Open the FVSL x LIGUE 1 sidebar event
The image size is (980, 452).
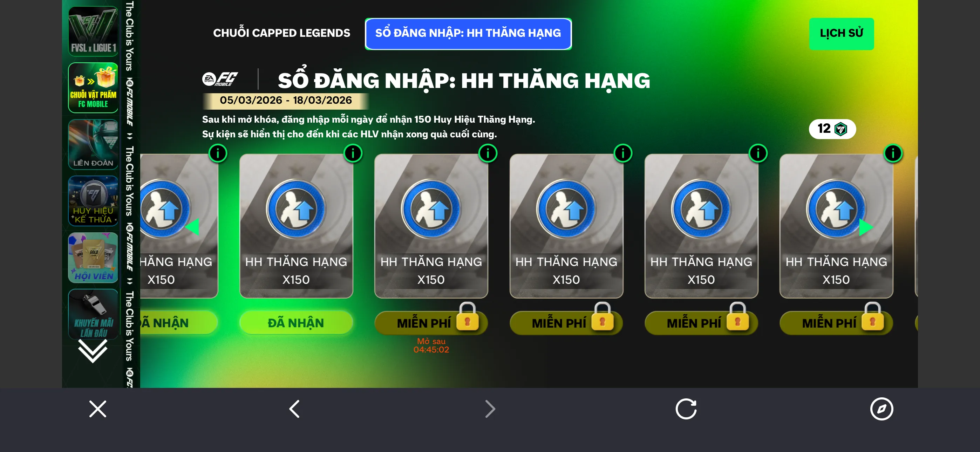[93, 31]
